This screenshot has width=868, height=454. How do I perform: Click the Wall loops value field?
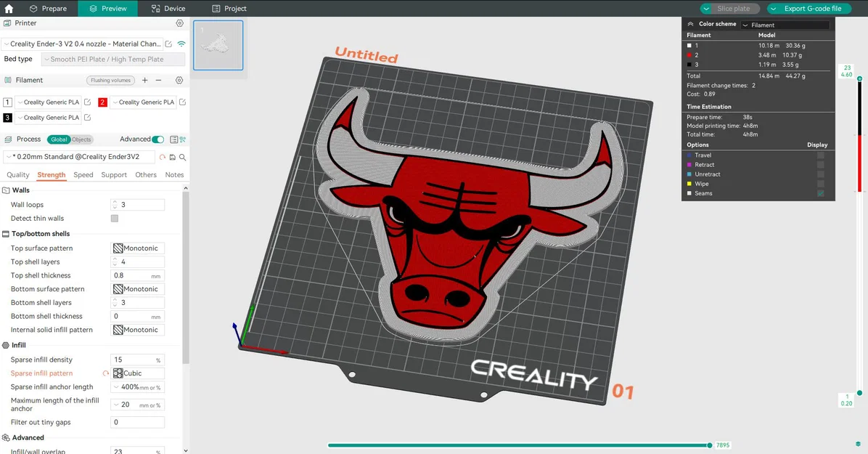tap(138, 205)
